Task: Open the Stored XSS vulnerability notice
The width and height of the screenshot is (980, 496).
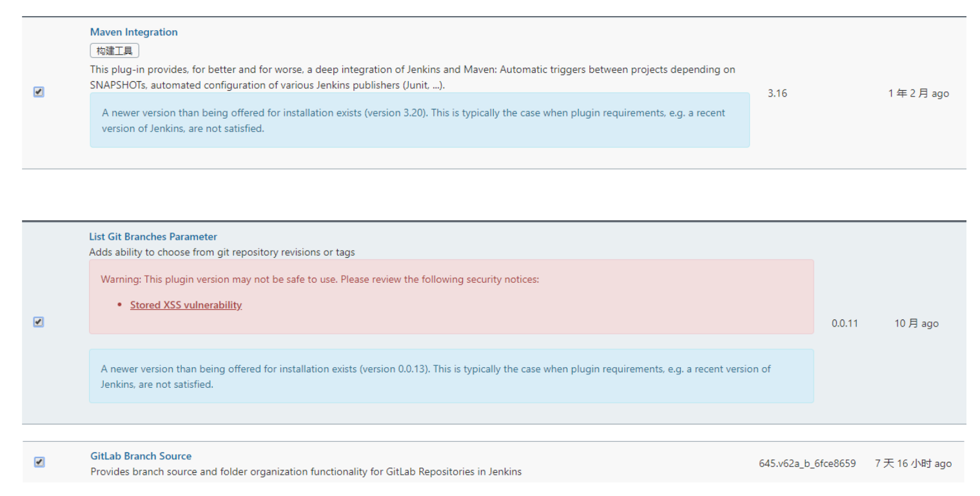Action: click(x=186, y=305)
